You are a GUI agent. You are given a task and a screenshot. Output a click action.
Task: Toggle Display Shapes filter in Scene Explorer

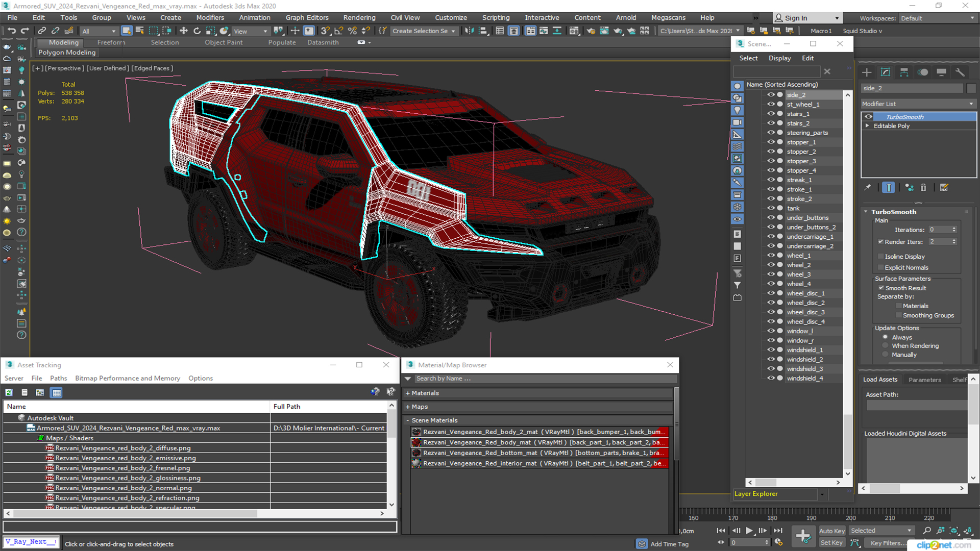tap(738, 98)
